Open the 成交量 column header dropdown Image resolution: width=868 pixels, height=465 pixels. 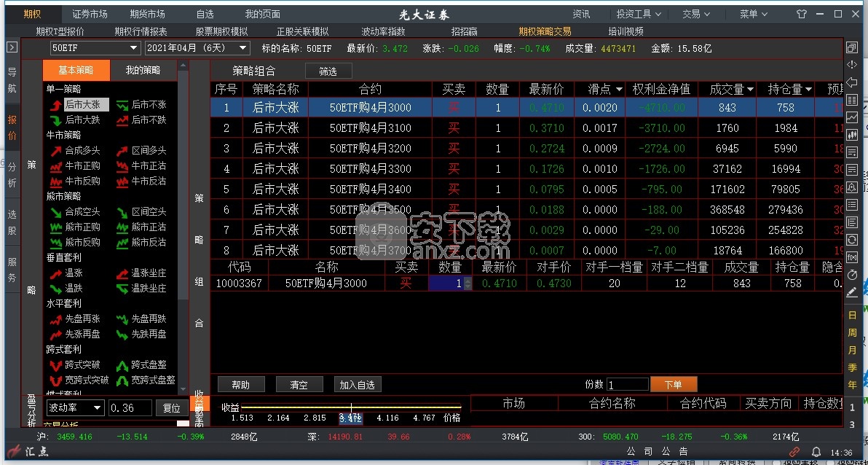coord(750,89)
